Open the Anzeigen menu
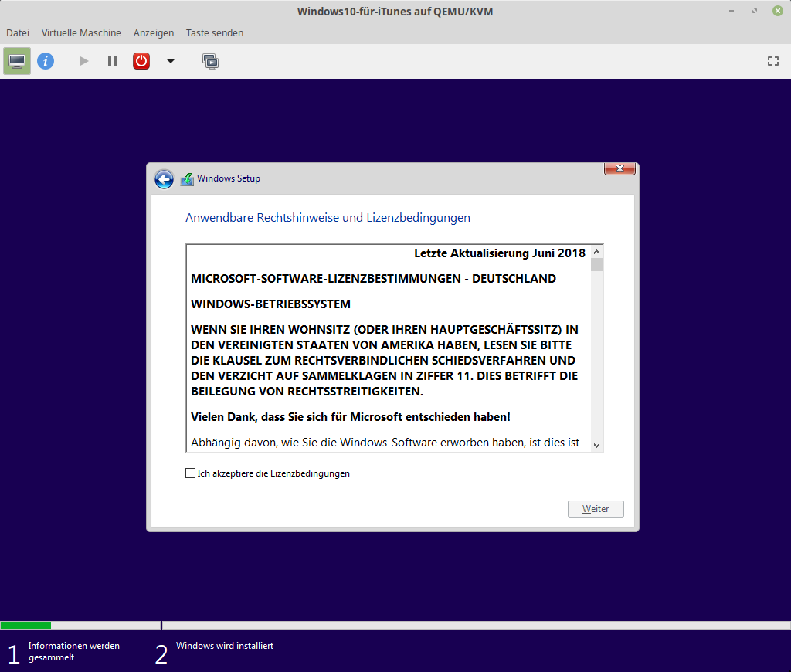 (x=153, y=33)
